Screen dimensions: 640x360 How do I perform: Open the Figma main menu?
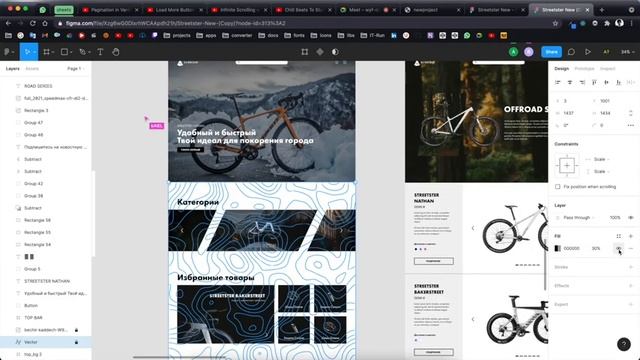(8, 52)
